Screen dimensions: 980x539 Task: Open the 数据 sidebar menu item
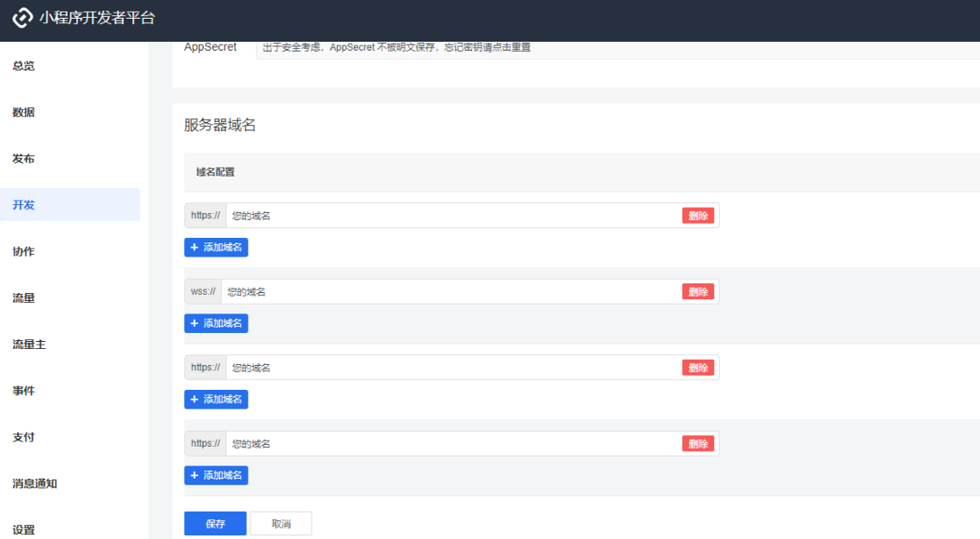click(x=24, y=113)
